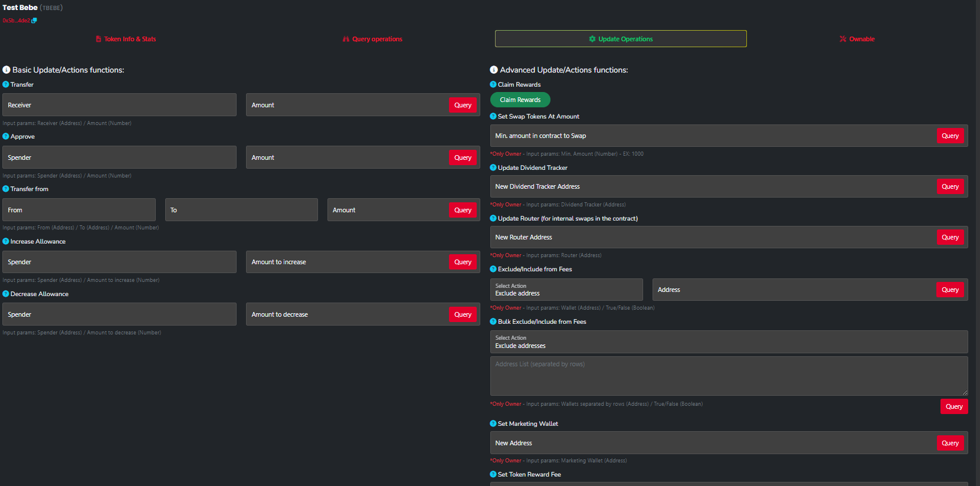Click help icon beside Update Dividend Tracker
Screen dimensions: 980x486
(x=493, y=168)
